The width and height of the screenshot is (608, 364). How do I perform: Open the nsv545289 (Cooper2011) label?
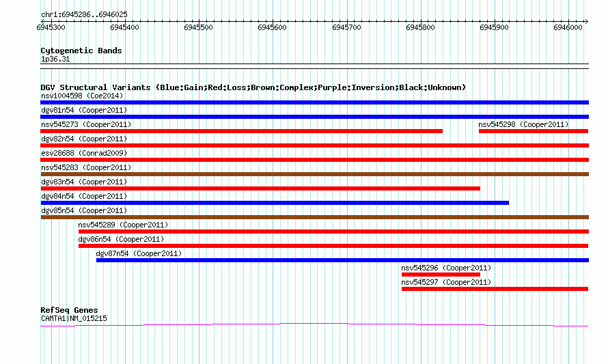tap(123, 225)
